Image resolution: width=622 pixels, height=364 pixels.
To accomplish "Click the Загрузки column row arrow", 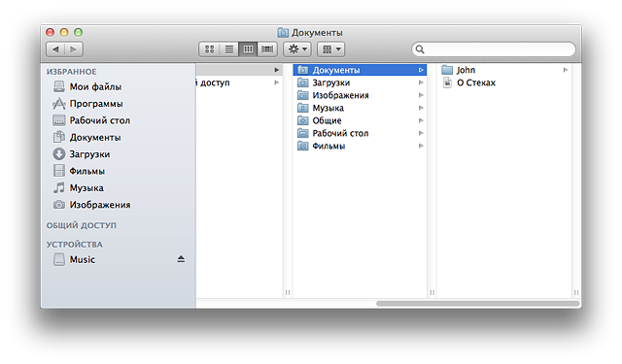I will [421, 83].
